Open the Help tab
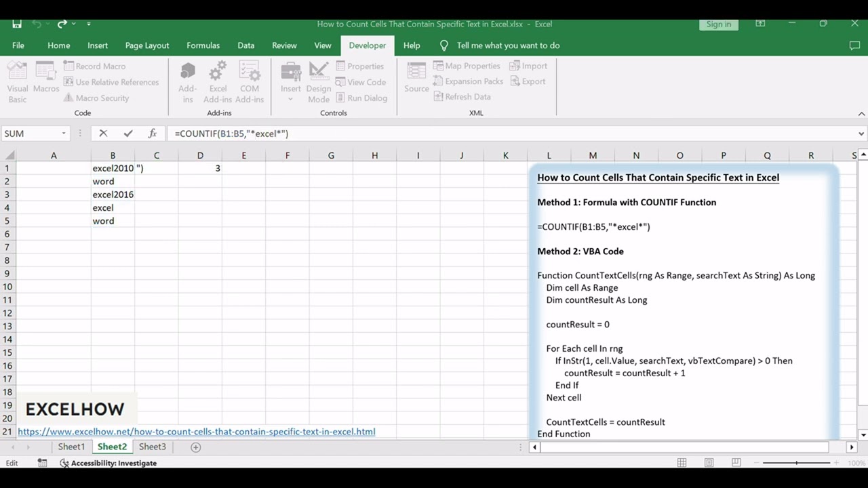868x488 pixels. click(x=412, y=45)
